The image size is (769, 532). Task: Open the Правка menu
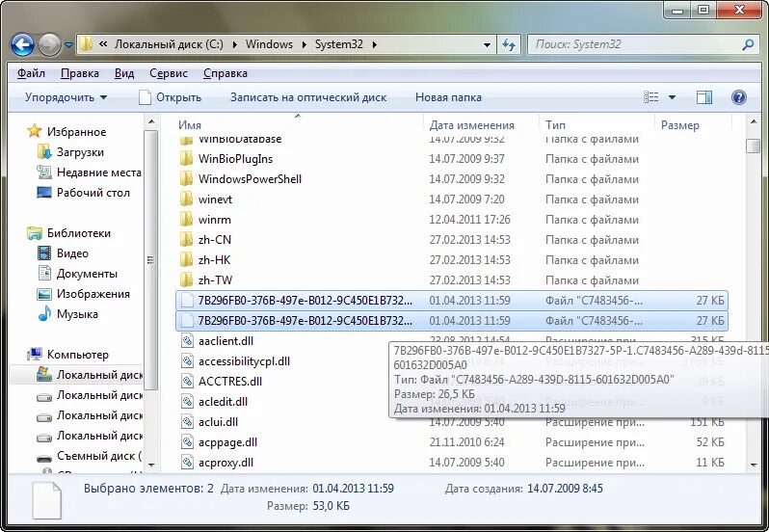coord(79,73)
